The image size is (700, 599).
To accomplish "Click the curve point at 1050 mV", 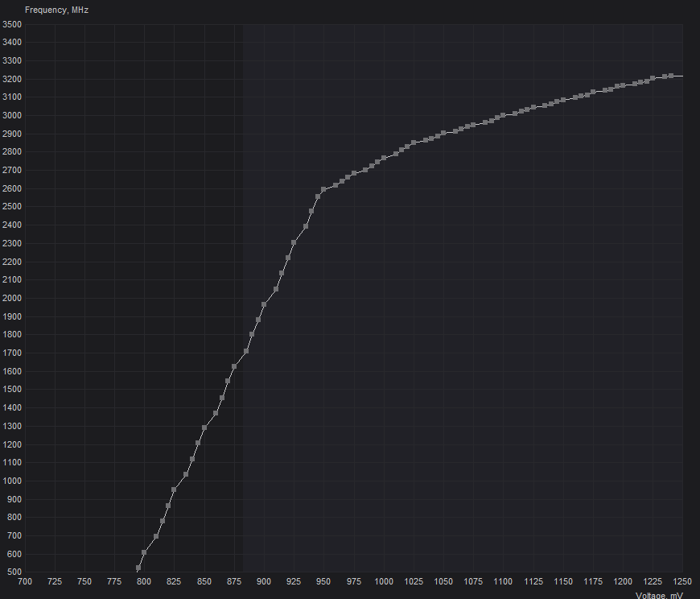I will pyautogui.click(x=443, y=133).
